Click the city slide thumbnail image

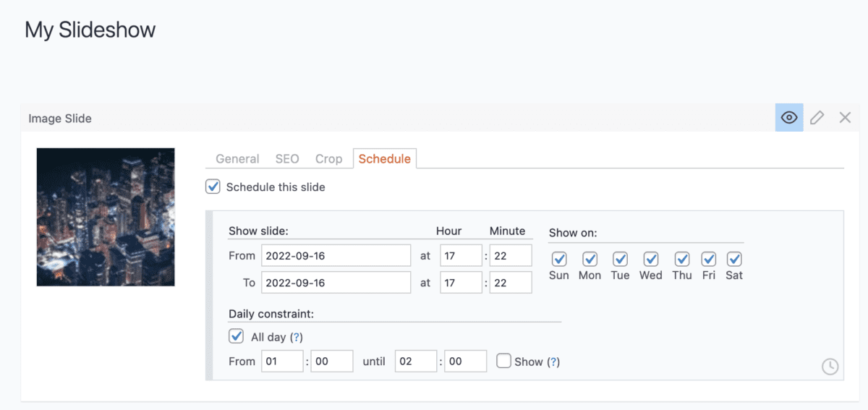pos(106,217)
